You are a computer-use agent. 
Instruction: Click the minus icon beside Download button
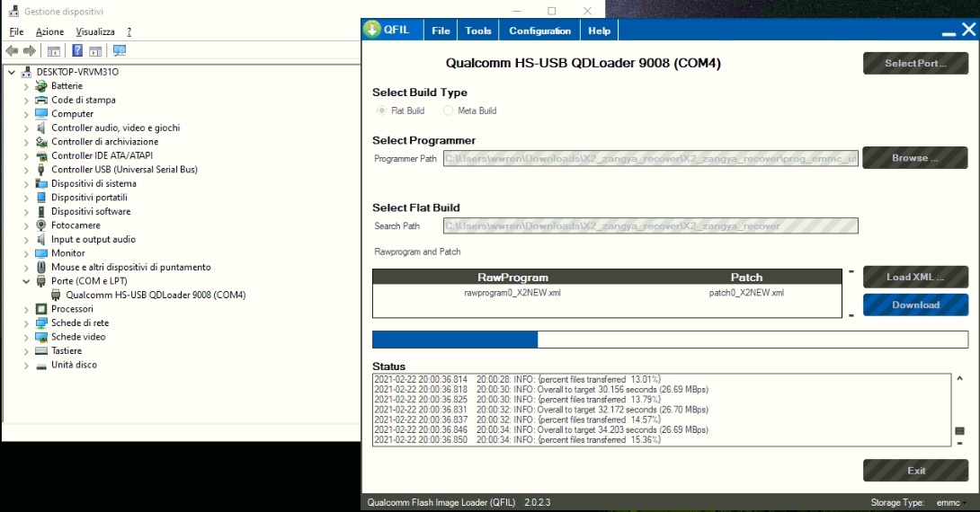tap(851, 315)
